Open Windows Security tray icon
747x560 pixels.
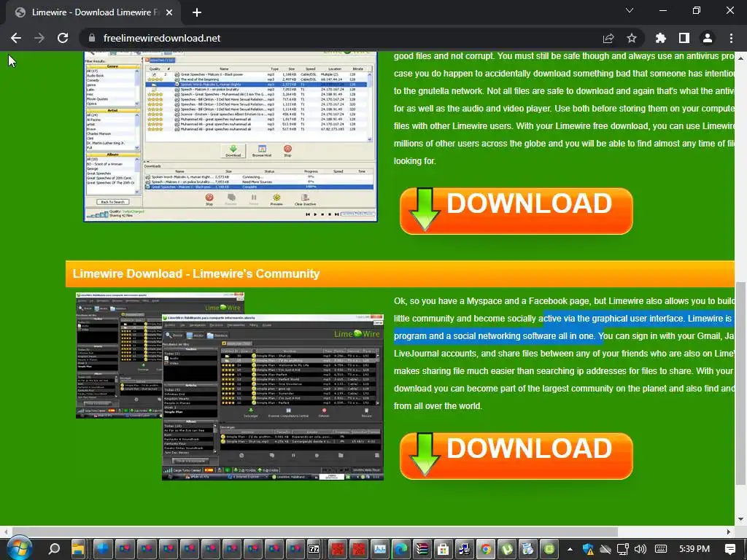click(x=589, y=549)
